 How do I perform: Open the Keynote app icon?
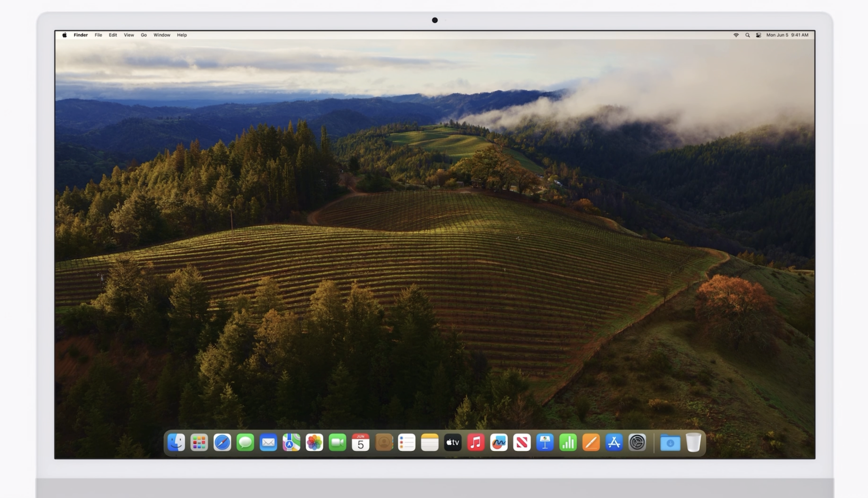tap(545, 442)
